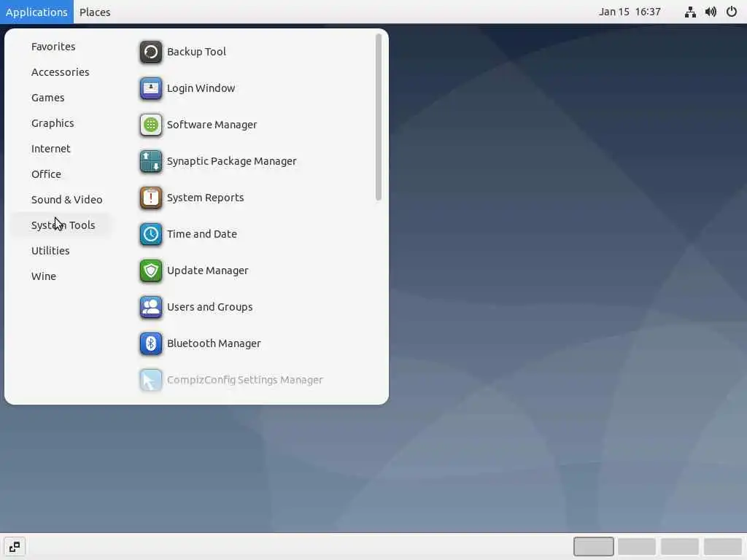This screenshot has height=560, width=747.
Task: Open the clock showing Jan 15 16:37
Action: tap(630, 12)
